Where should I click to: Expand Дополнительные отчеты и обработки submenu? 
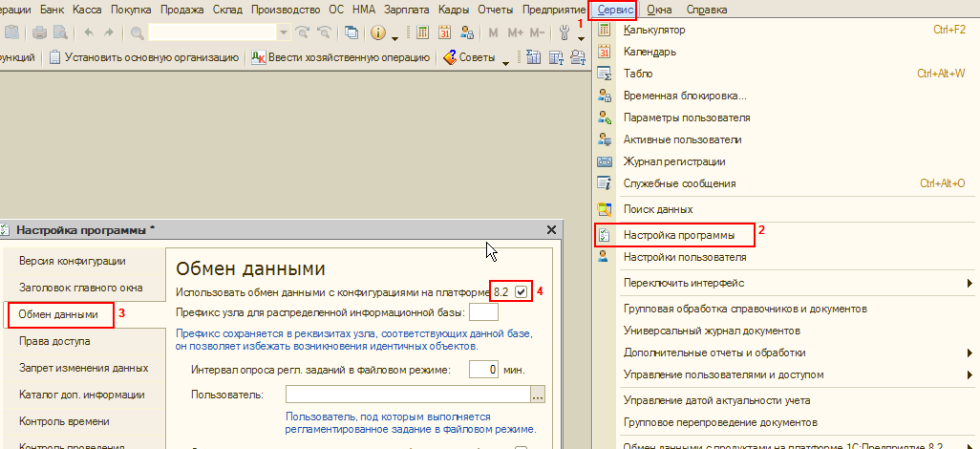click(x=970, y=353)
